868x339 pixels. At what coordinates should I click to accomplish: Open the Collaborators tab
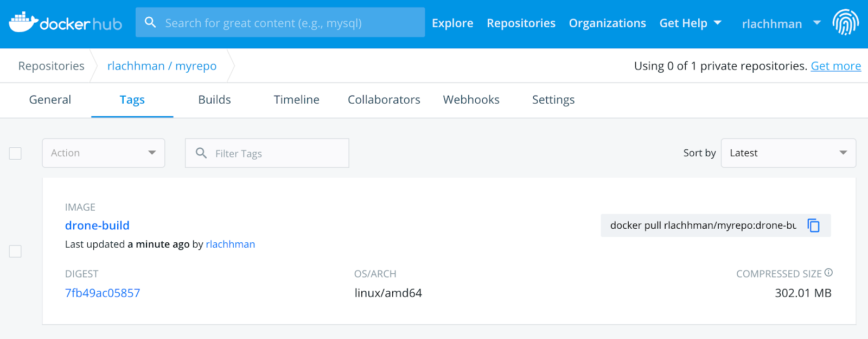384,100
